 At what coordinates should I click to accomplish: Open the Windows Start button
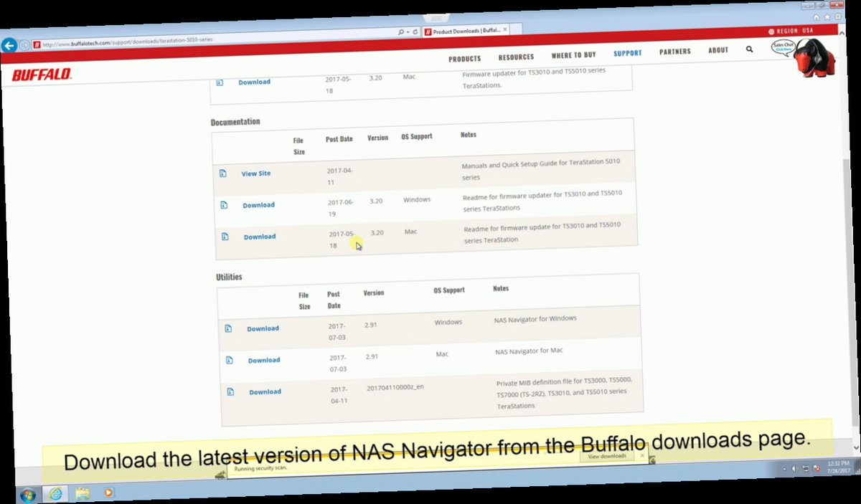[29, 494]
